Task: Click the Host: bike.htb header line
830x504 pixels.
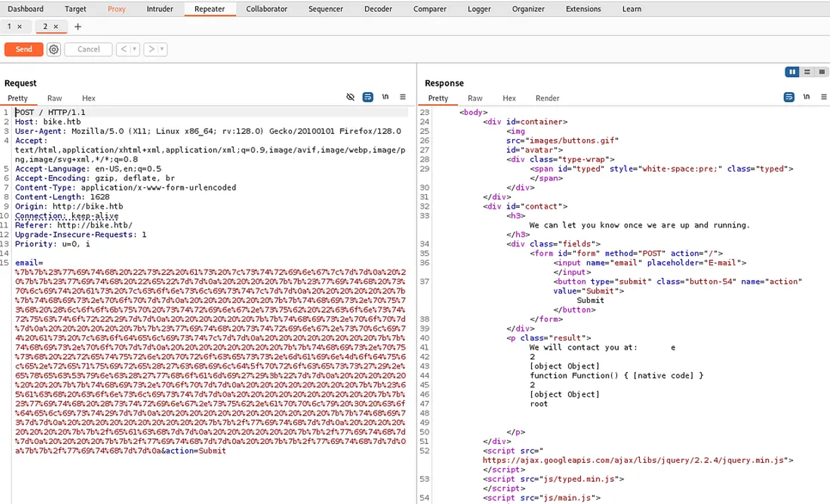Action: [x=48, y=122]
